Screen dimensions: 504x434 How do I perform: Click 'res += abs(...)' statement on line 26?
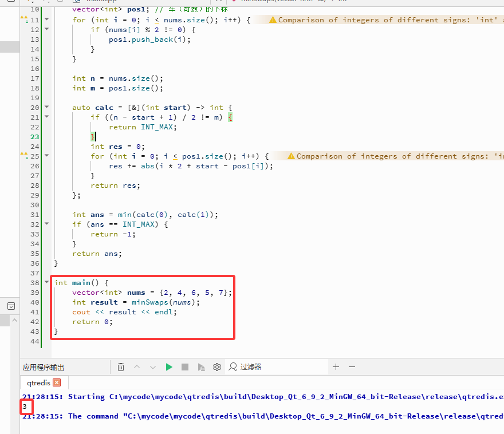pyautogui.click(x=191, y=166)
